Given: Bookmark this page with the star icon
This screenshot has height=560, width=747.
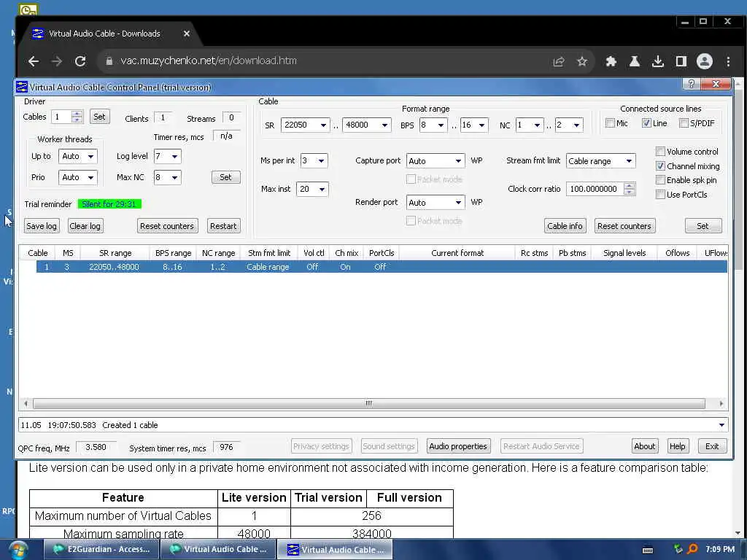Looking at the screenshot, I should coord(582,61).
